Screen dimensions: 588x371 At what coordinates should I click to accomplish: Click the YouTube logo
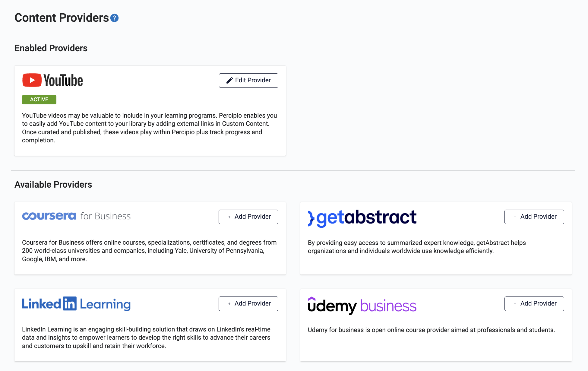pos(52,80)
